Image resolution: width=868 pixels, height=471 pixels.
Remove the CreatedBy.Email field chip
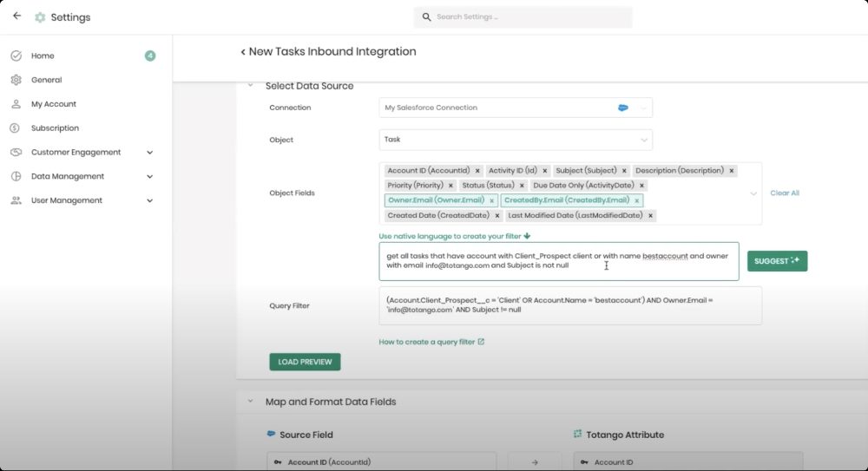pyautogui.click(x=636, y=201)
